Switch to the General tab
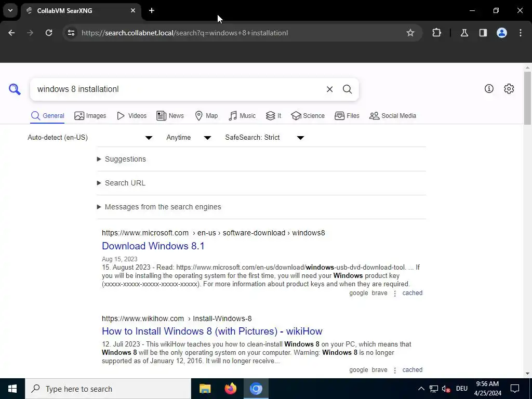532x399 pixels. coord(47,116)
